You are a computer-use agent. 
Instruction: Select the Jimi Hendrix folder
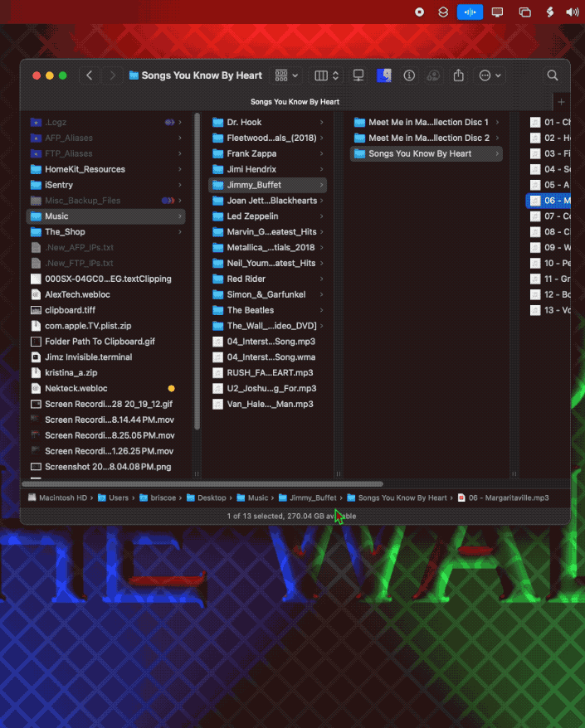(268, 169)
